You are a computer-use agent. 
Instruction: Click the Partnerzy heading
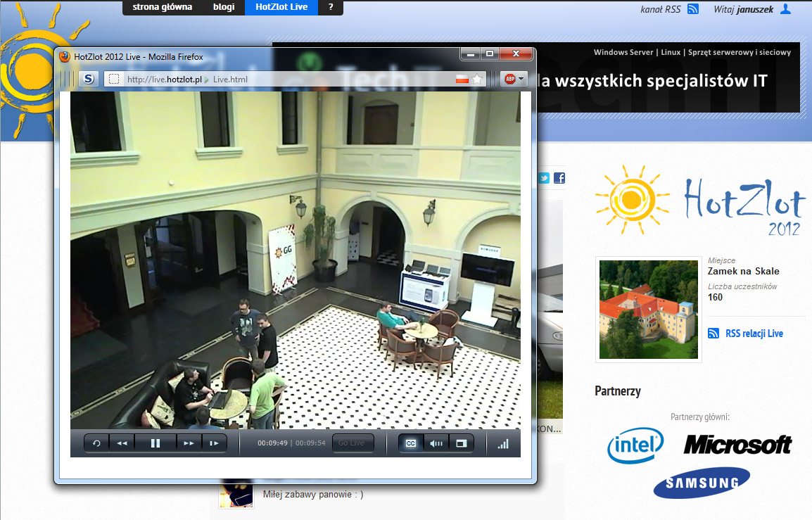click(617, 391)
